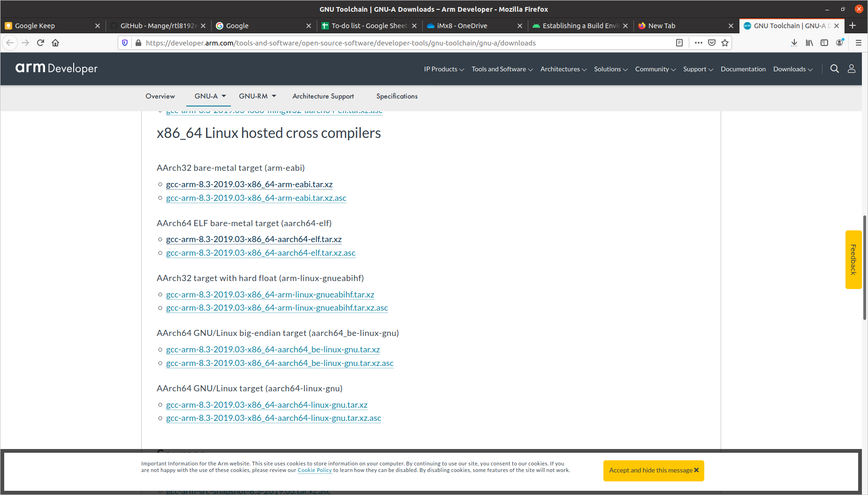
Task: Save page to Pocket icon
Action: coord(712,43)
